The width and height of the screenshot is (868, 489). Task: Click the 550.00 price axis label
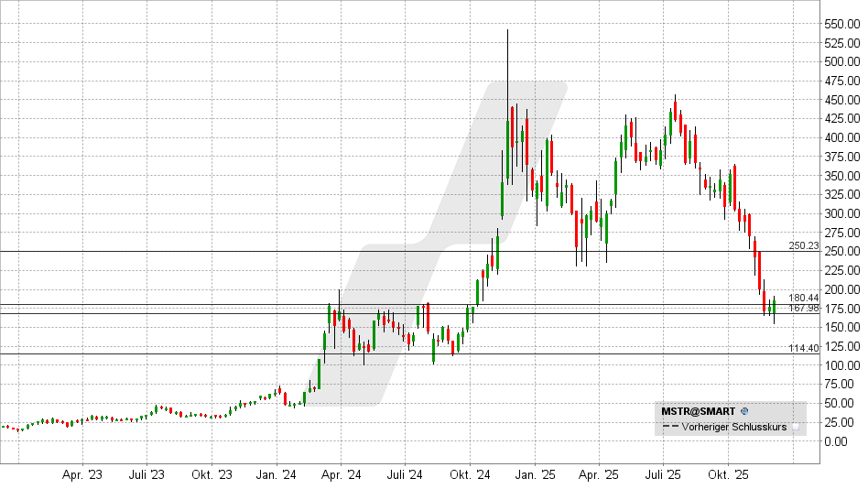tap(842, 25)
